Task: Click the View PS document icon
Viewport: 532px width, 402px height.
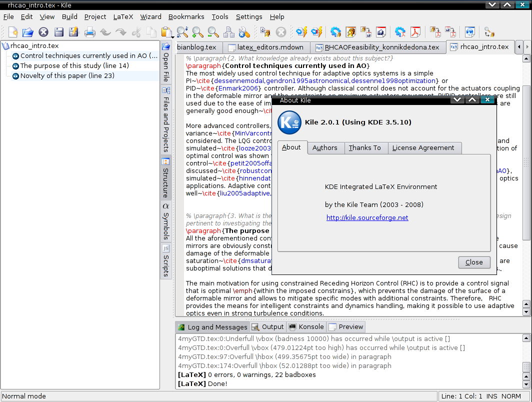Action: pyautogui.click(x=381, y=32)
